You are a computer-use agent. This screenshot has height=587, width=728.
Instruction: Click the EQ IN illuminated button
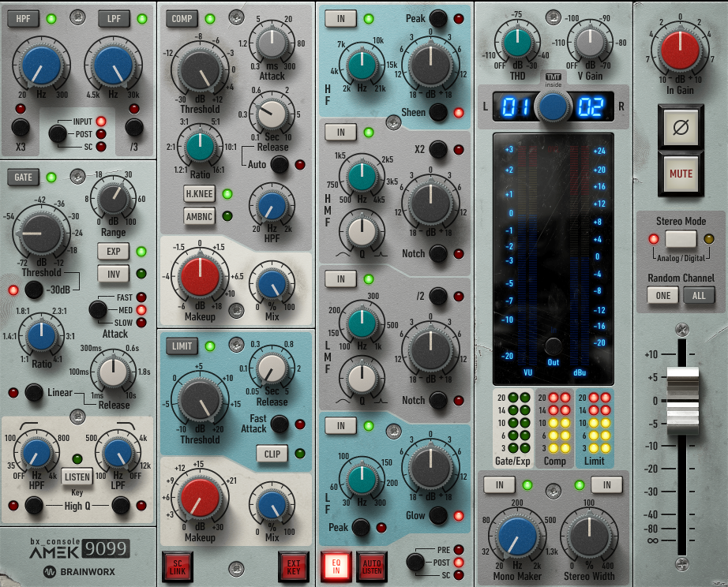coord(336,566)
